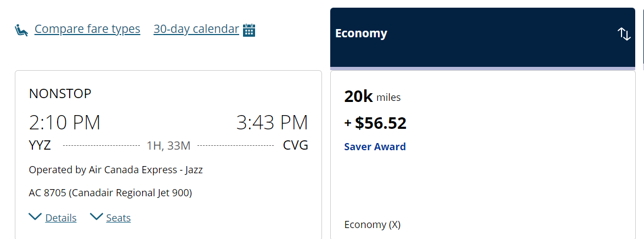Open the 30-day calendar link
The width and height of the screenshot is (644, 239).
(x=196, y=29)
